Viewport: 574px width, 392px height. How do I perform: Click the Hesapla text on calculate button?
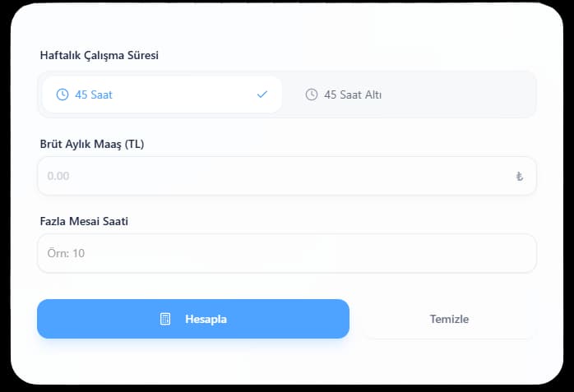(x=206, y=319)
